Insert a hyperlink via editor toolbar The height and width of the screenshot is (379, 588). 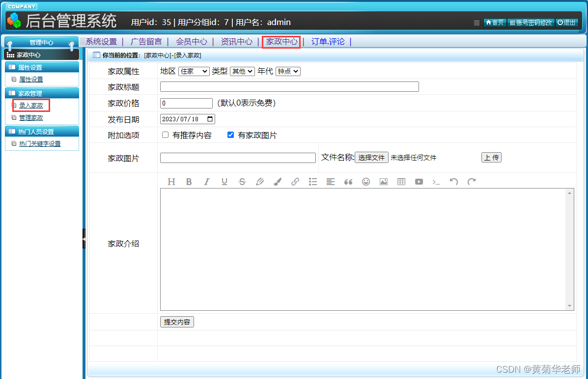[295, 182]
